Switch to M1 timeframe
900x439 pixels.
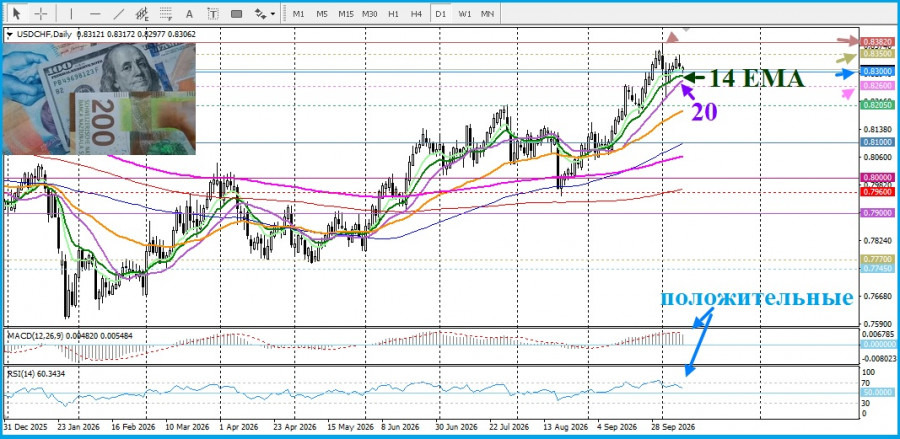298,13
